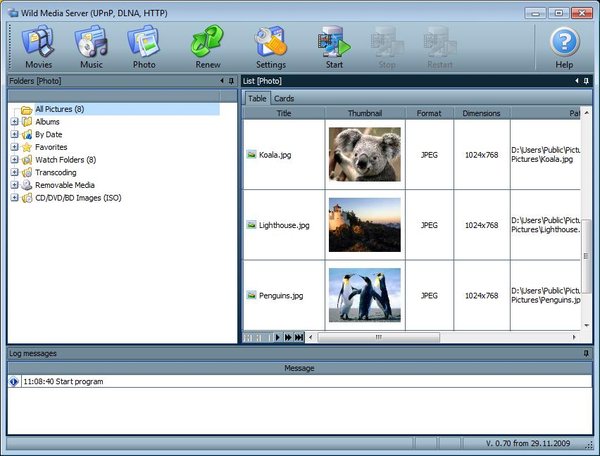The image size is (600, 456).
Task: Start the media server
Action: [x=334, y=46]
